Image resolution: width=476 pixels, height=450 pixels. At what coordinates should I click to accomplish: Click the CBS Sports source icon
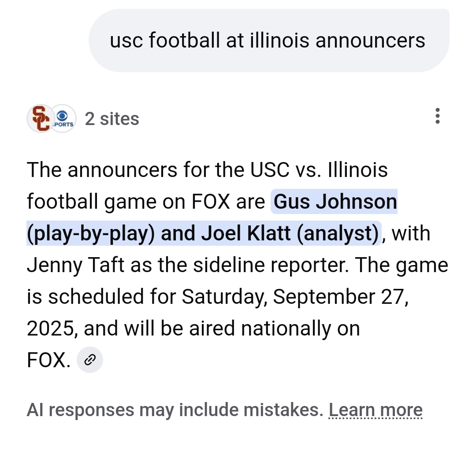63,119
